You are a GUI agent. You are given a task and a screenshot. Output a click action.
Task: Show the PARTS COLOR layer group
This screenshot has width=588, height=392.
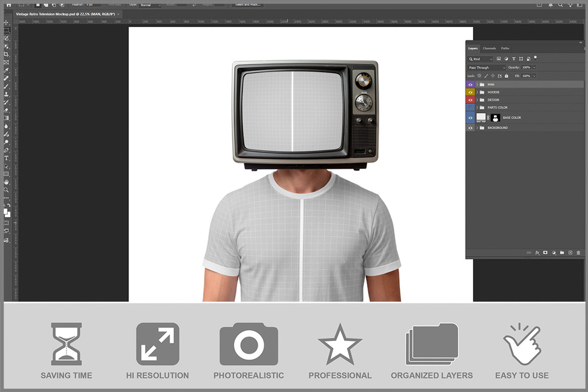pyautogui.click(x=470, y=107)
